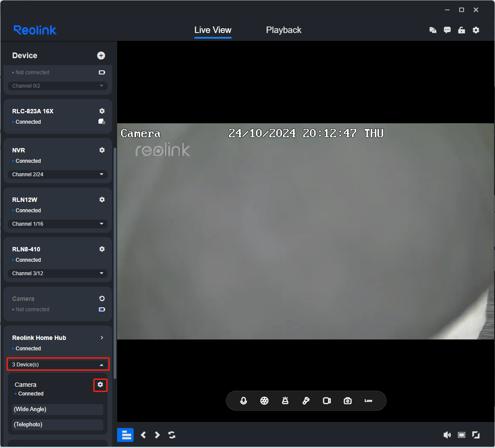Open the RLN8-410 Channel 3/12 dropdown
The image size is (495, 448).
[x=58, y=273]
